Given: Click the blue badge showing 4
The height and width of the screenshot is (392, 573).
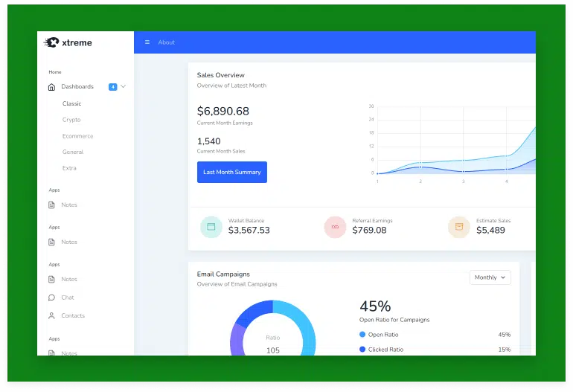Looking at the screenshot, I should tap(112, 86).
